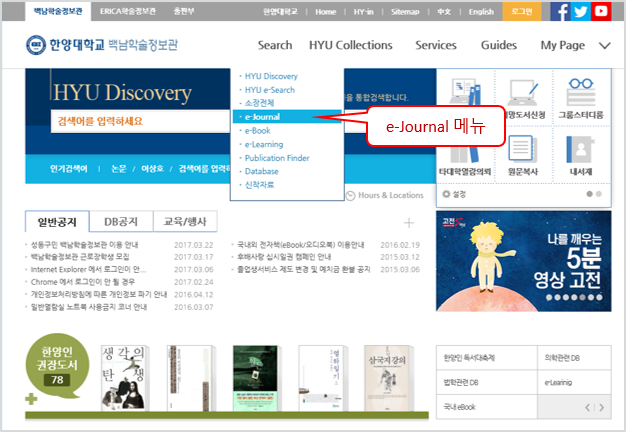Choose Publication Finder in the dropdown list
Viewport: 626px width, 432px height.
point(276,158)
